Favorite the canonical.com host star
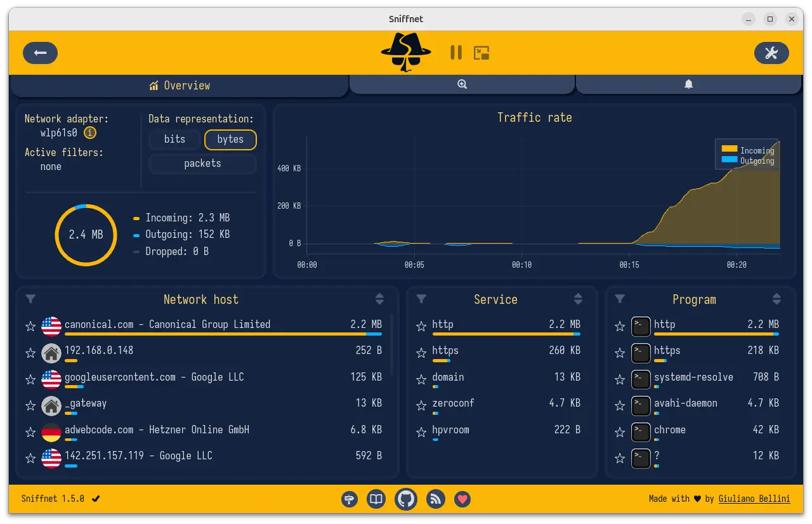The height and width of the screenshot is (524, 812). (30, 326)
